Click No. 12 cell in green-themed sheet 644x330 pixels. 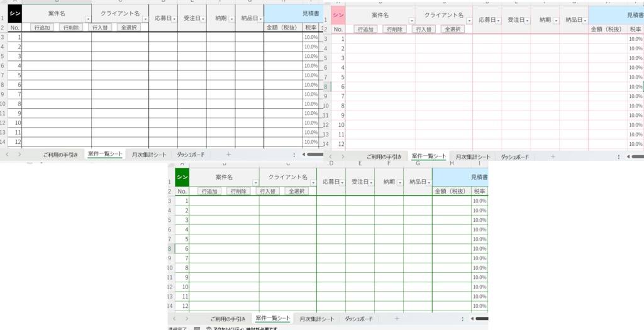click(x=182, y=305)
